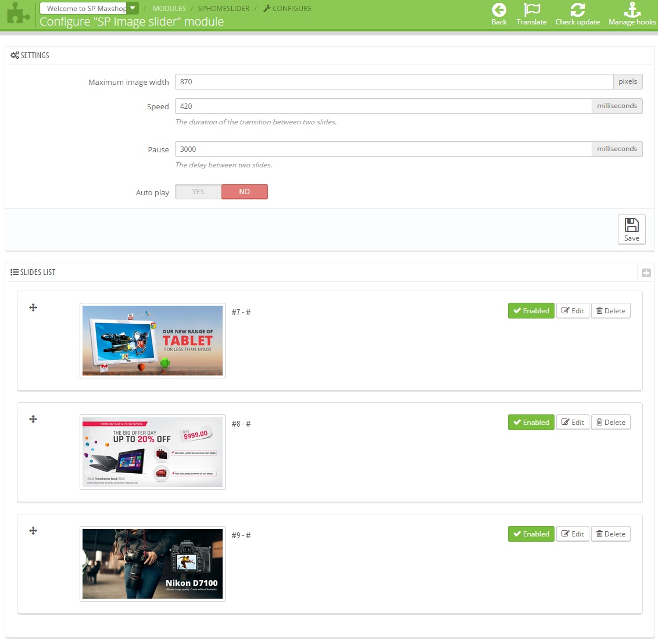Go to SPHOMESLIDER breadcrumb
This screenshot has height=644, width=658.
tap(223, 8)
